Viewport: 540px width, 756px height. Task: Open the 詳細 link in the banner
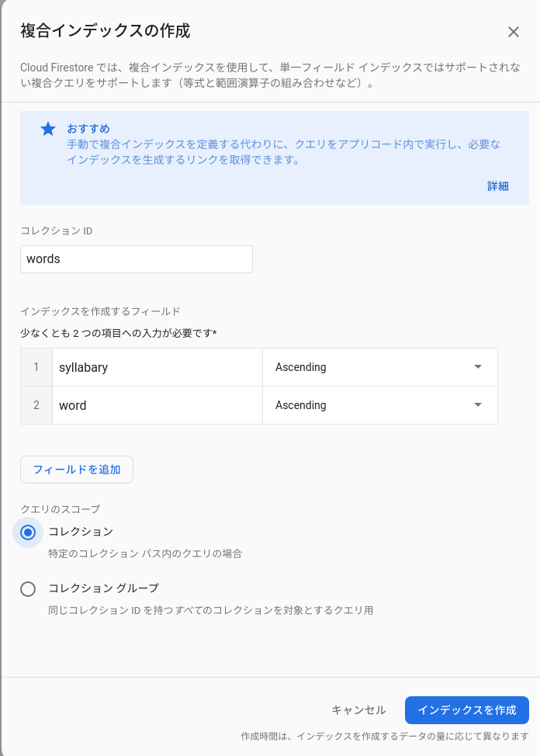tap(497, 186)
